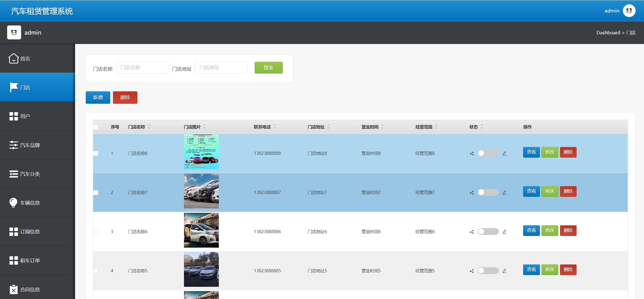This screenshot has height=299, width=644.
Task: Open 车辆信息 from the sidebar menu
Action: pyautogui.click(x=37, y=203)
